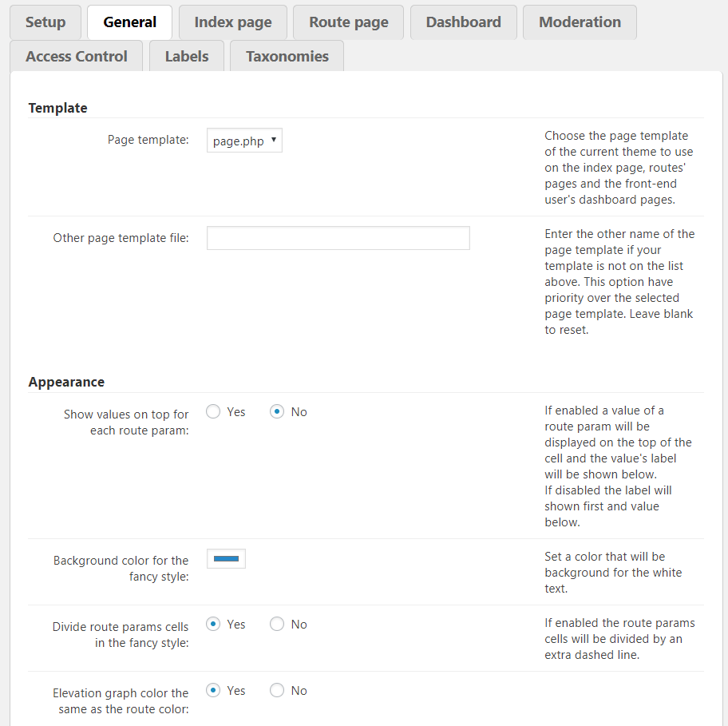Go to the Route page tab
Screen dimensions: 728x726
click(349, 22)
